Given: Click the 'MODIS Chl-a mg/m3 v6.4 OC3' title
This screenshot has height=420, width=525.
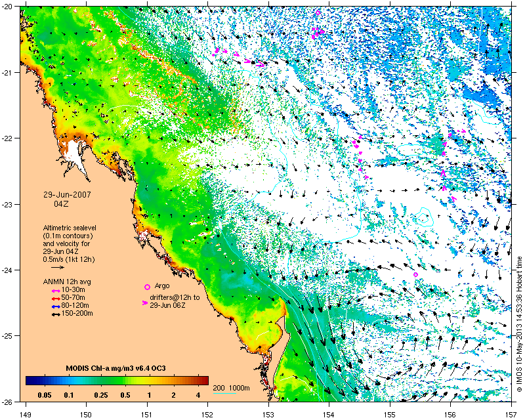Looking at the screenshot, I should (116, 368).
